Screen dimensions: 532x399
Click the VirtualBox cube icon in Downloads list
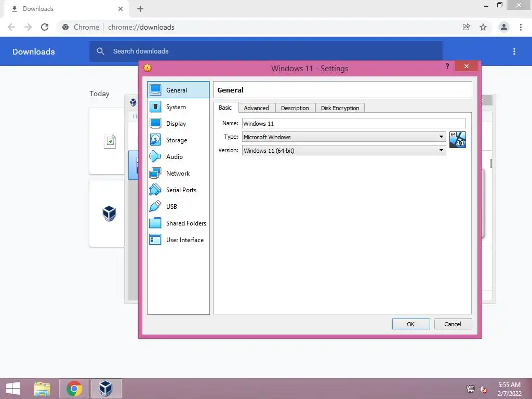click(x=109, y=214)
